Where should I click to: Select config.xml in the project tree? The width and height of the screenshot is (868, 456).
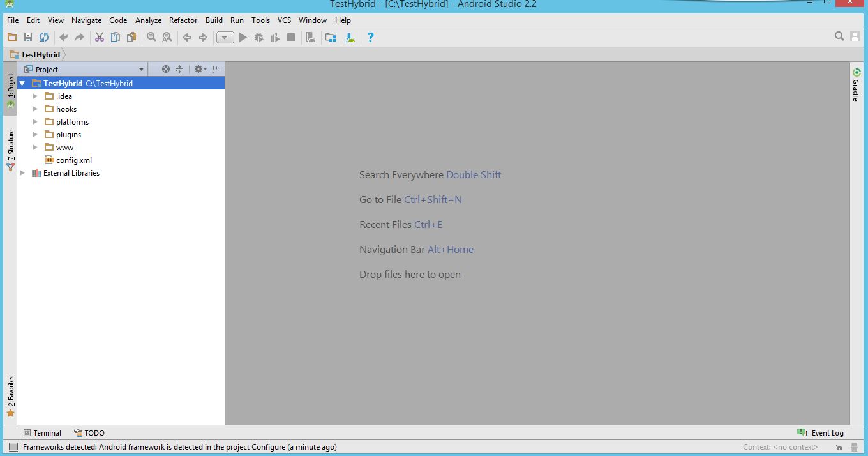pos(74,160)
